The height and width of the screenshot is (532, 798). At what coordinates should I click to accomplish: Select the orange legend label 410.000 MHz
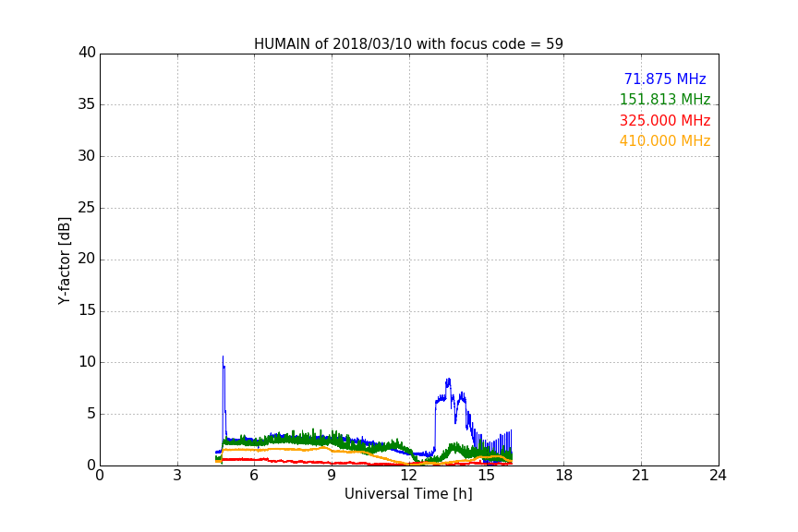click(x=665, y=141)
